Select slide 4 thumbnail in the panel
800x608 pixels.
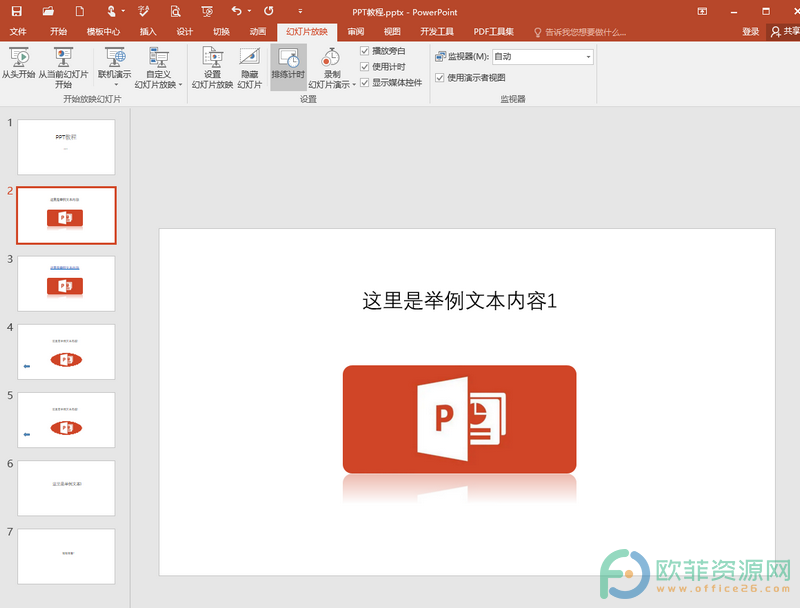[x=66, y=351]
